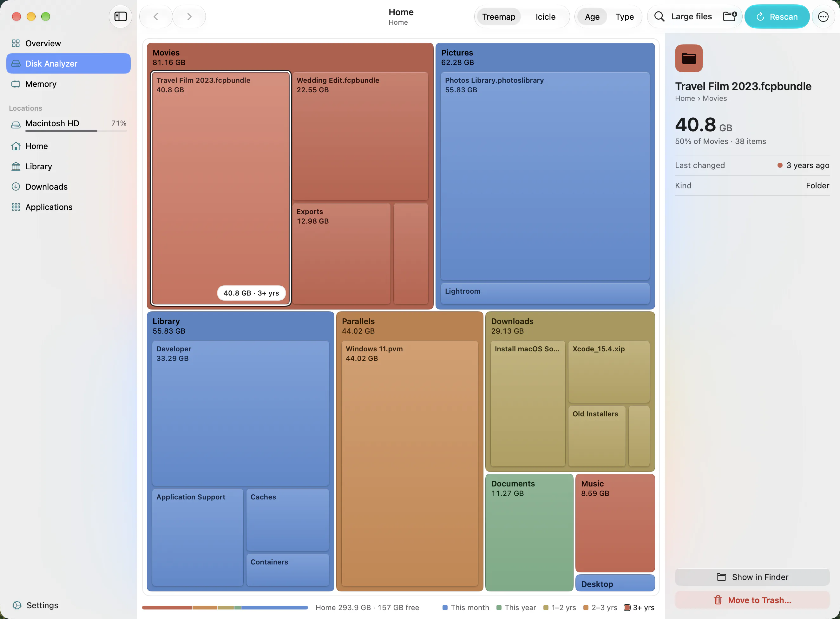Viewport: 840px width, 619px height.
Task: Open the more options ellipsis button
Action: click(823, 16)
